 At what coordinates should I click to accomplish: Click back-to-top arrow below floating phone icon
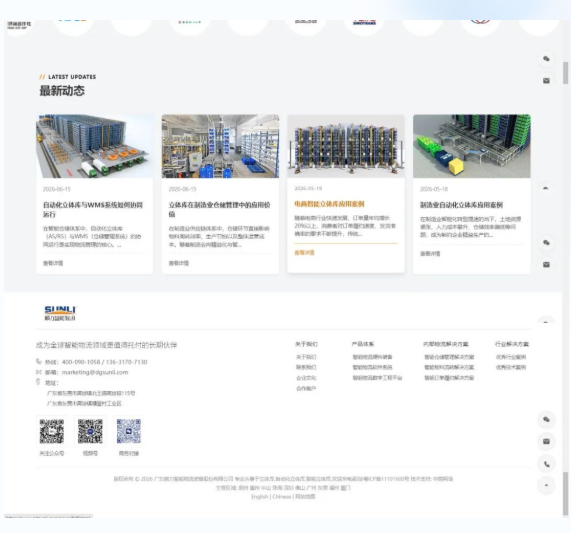coord(546,485)
